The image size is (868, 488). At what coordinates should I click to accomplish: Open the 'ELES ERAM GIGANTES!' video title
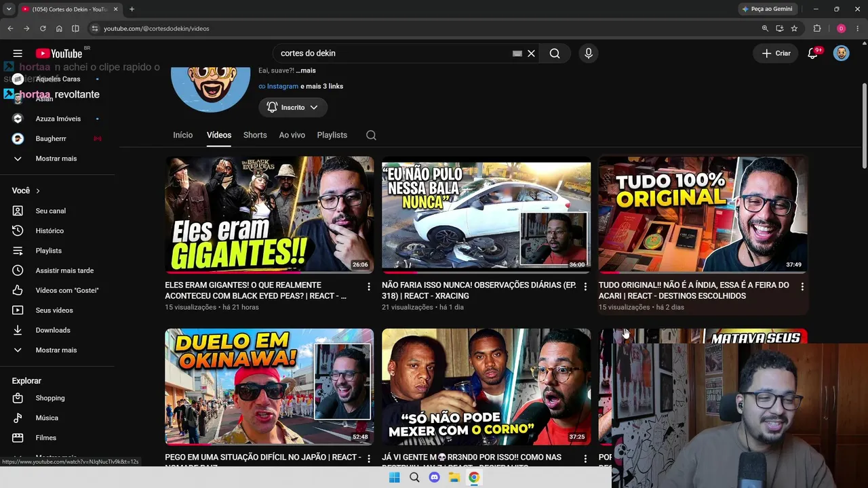(x=256, y=291)
